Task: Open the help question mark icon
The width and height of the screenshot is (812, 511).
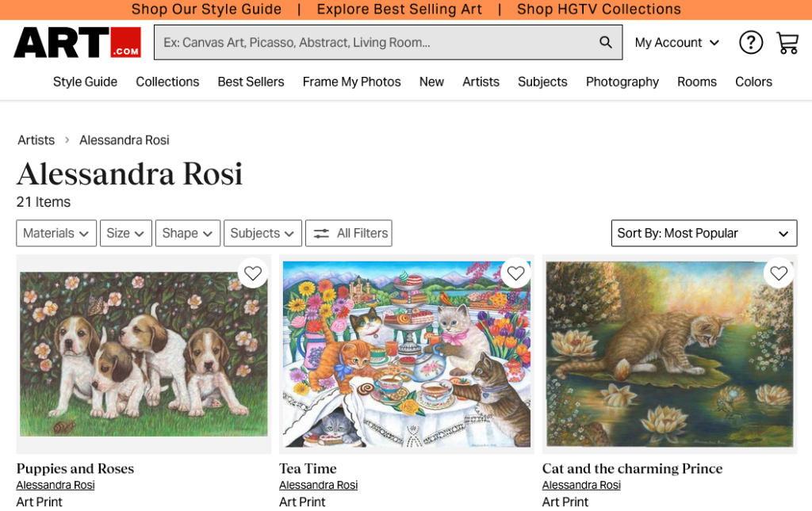Action: [750, 42]
